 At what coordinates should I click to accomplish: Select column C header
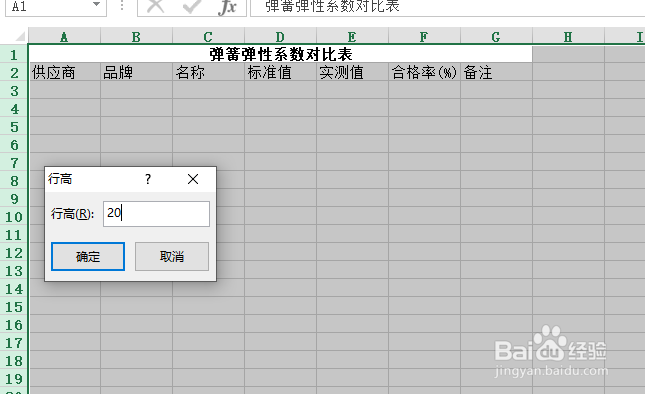point(208,37)
